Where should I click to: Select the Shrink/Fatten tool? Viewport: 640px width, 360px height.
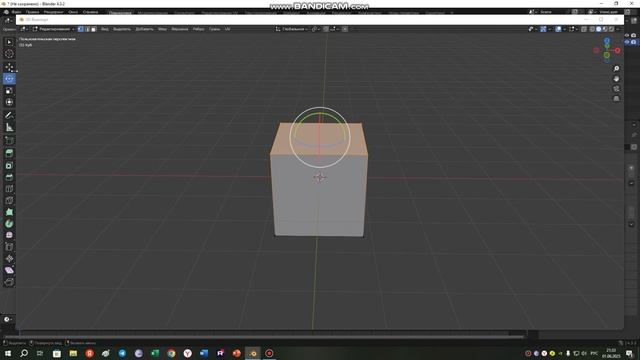coord(9,258)
